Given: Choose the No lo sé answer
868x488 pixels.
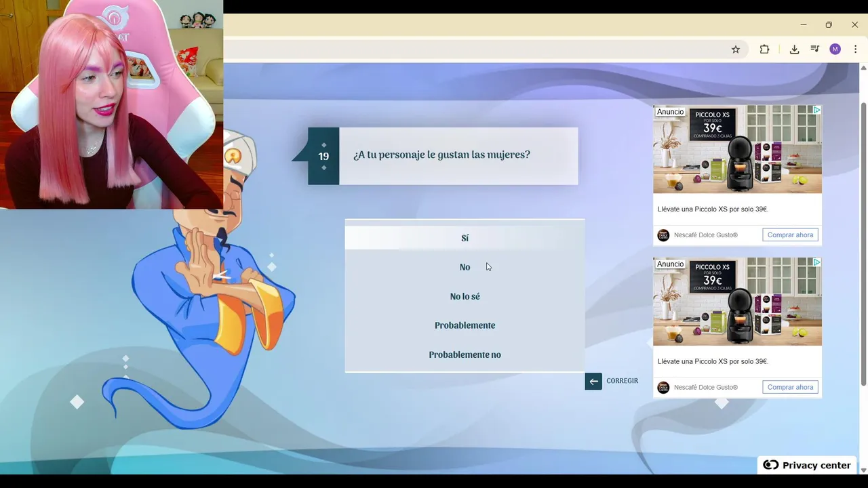Looking at the screenshot, I should 465,296.
